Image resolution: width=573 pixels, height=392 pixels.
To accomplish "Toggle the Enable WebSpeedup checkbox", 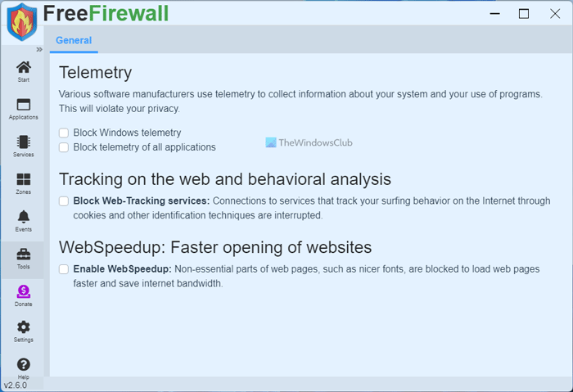I will click(x=64, y=268).
